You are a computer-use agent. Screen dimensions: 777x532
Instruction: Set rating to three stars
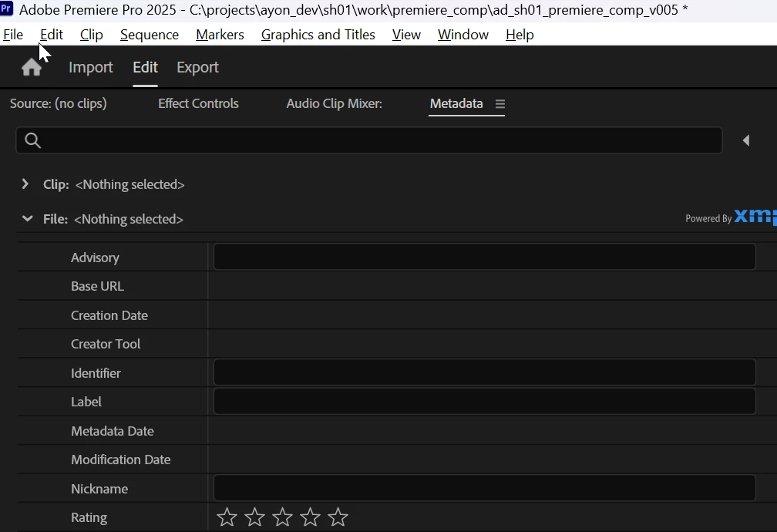click(x=282, y=517)
